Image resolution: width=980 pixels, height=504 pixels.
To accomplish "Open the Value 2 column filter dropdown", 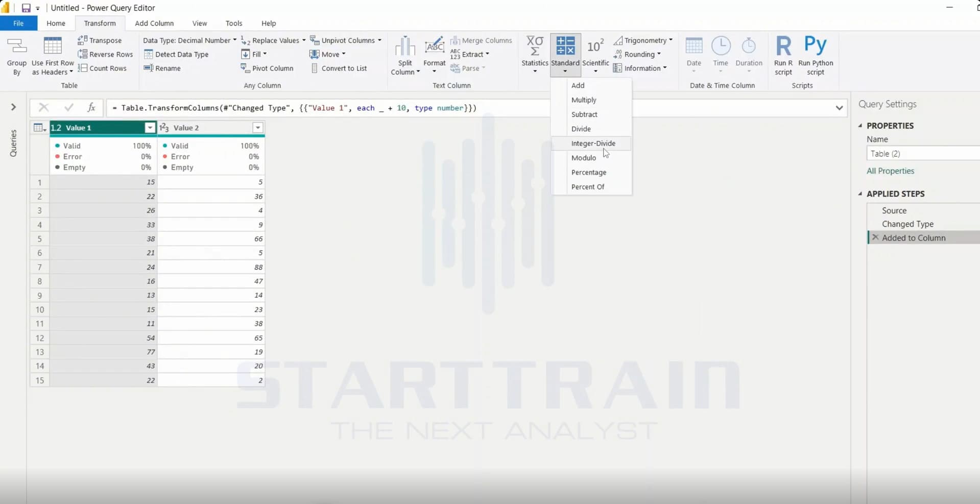I will [258, 128].
